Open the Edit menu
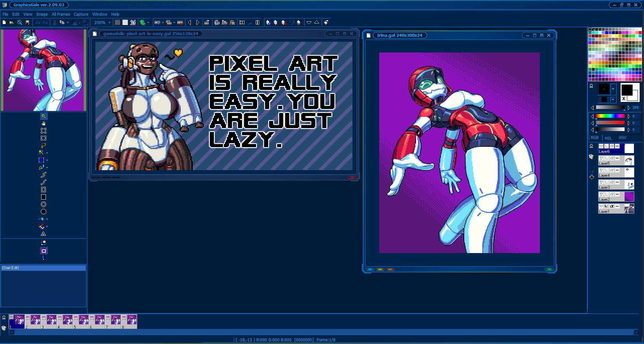644x344 pixels. pyautogui.click(x=16, y=14)
